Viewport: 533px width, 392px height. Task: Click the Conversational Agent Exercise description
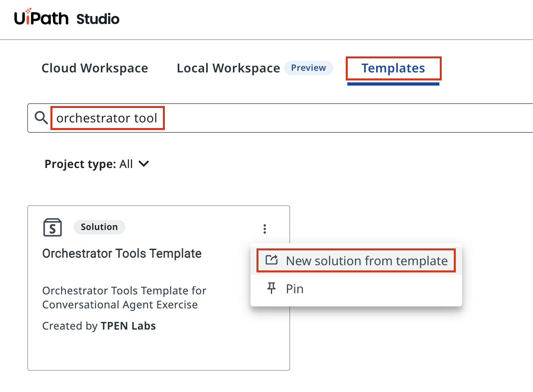click(x=124, y=298)
